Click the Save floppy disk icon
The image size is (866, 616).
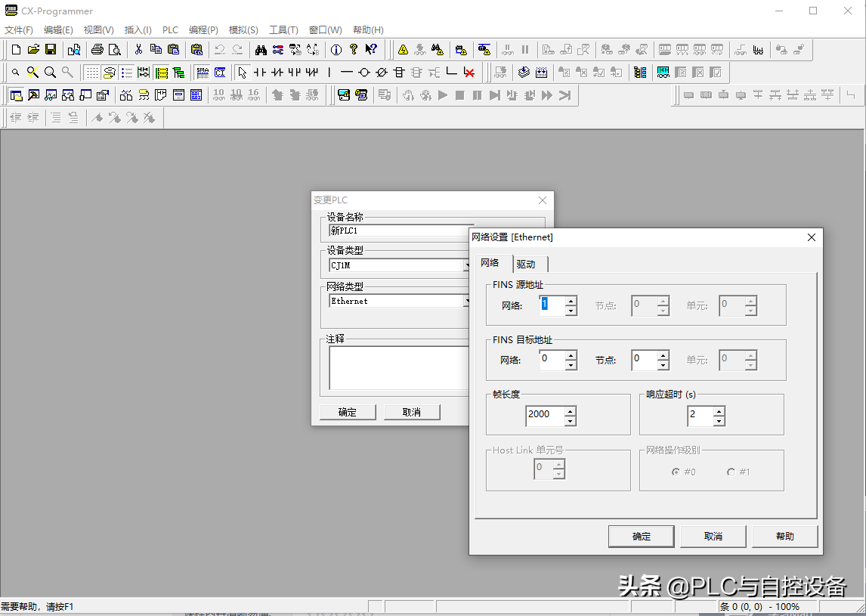(x=51, y=50)
